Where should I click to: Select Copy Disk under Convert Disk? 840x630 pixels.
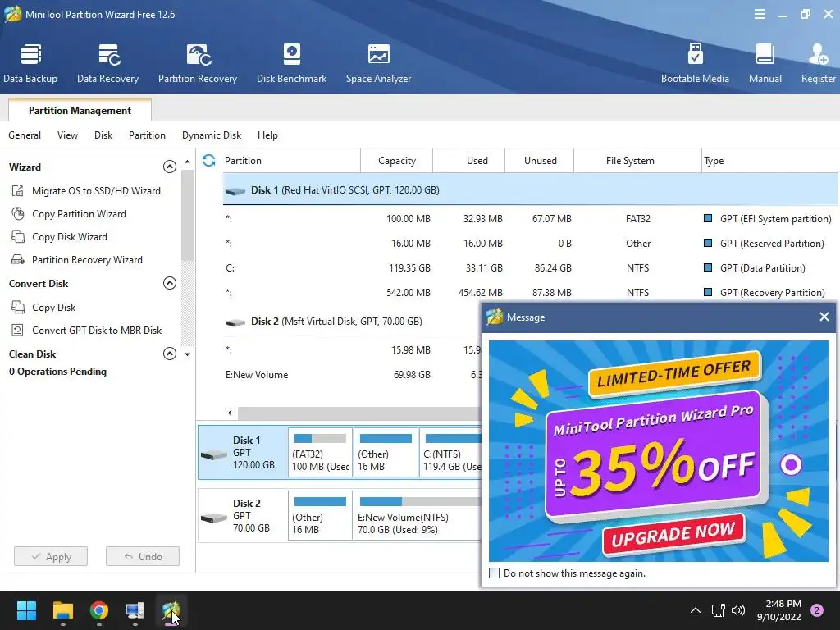click(x=43, y=308)
